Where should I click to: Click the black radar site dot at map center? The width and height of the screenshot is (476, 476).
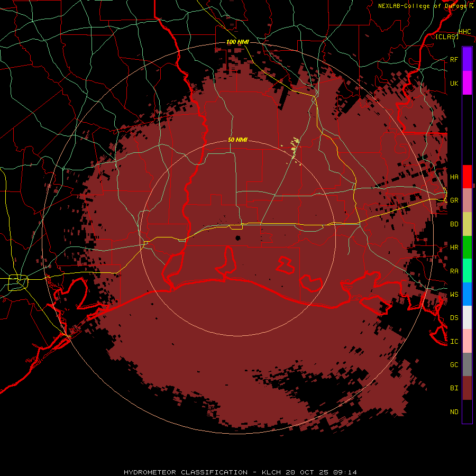point(237,237)
